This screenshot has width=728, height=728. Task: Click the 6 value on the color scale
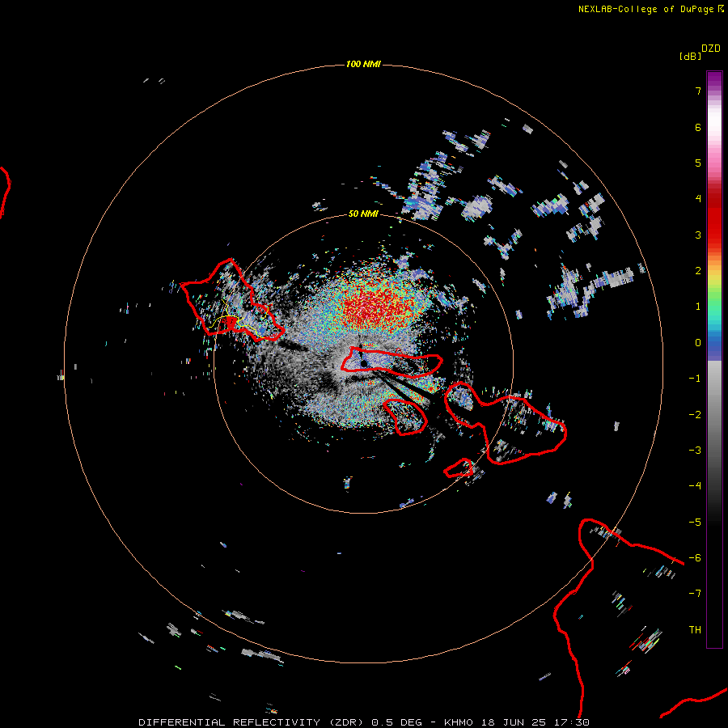698,127
